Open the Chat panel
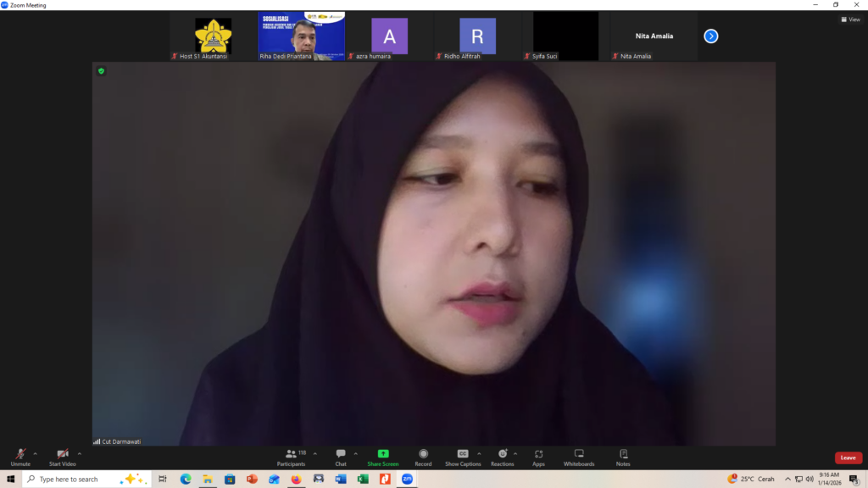This screenshot has width=868, height=488. click(x=341, y=457)
